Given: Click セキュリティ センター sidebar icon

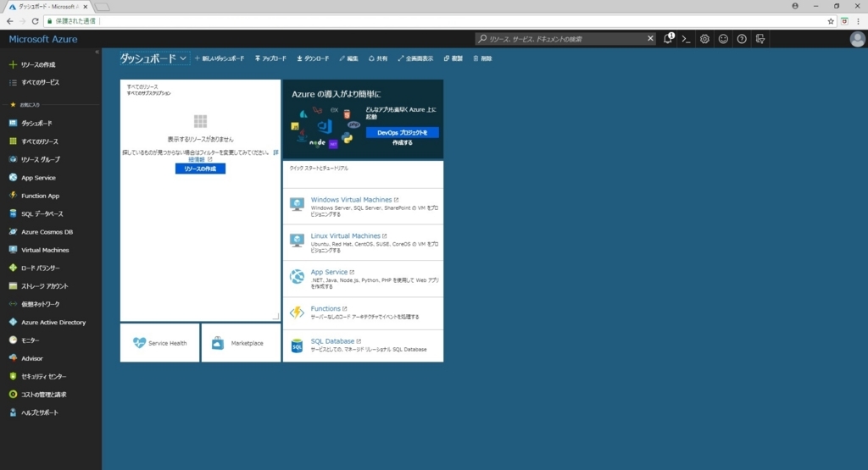Looking at the screenshot, I should point(13,376).
